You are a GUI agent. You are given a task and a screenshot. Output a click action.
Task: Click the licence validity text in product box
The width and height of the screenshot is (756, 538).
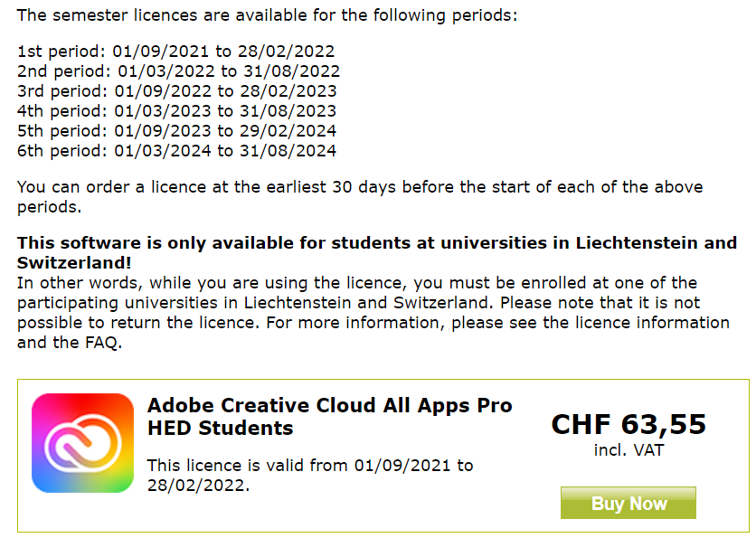tap(310, 475)
